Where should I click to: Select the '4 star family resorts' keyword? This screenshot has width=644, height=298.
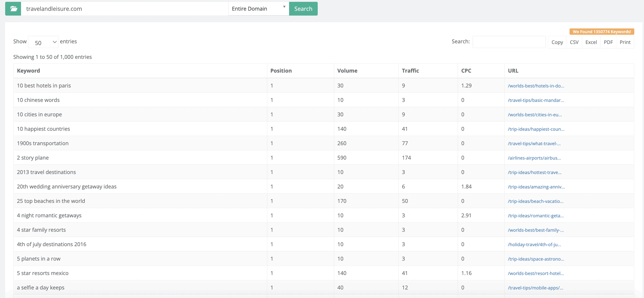[41, 230]
